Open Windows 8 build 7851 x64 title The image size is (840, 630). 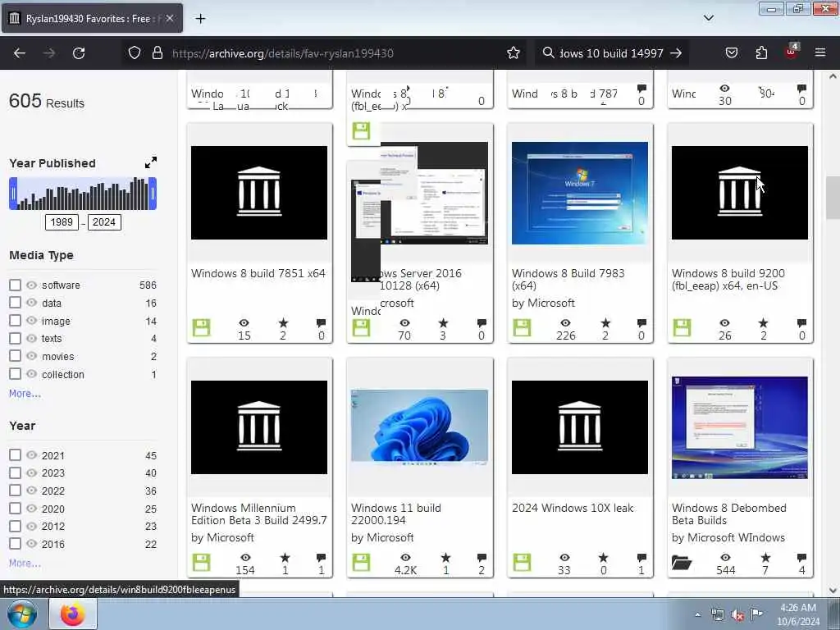[258, 273]
